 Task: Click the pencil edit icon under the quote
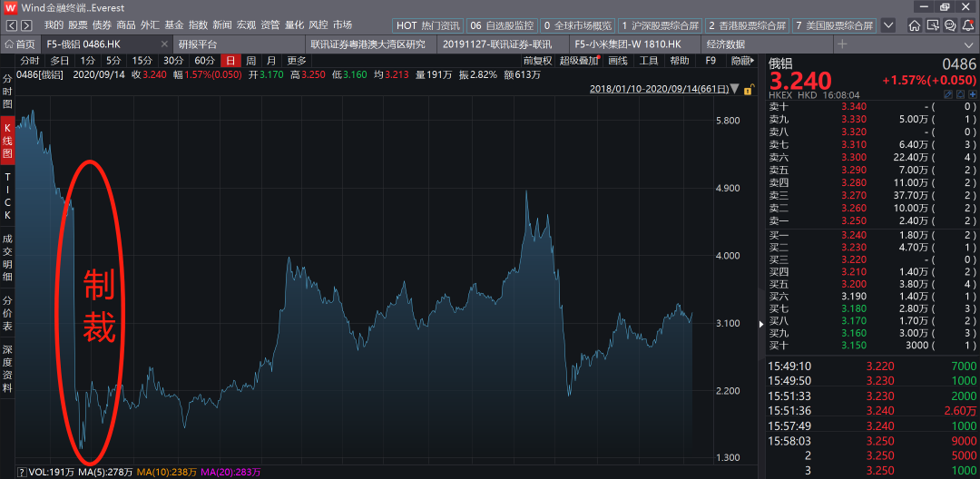click(x=947, y=94)
